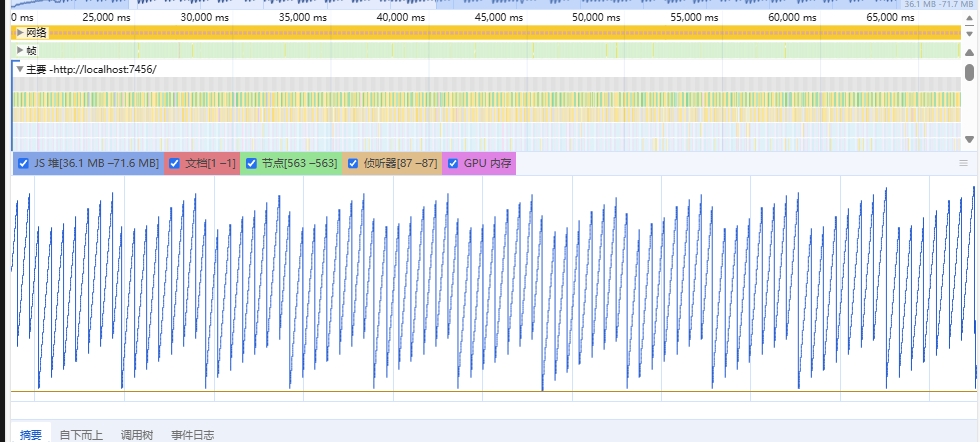Uncheck the JS 堆 checkbox

24,163
